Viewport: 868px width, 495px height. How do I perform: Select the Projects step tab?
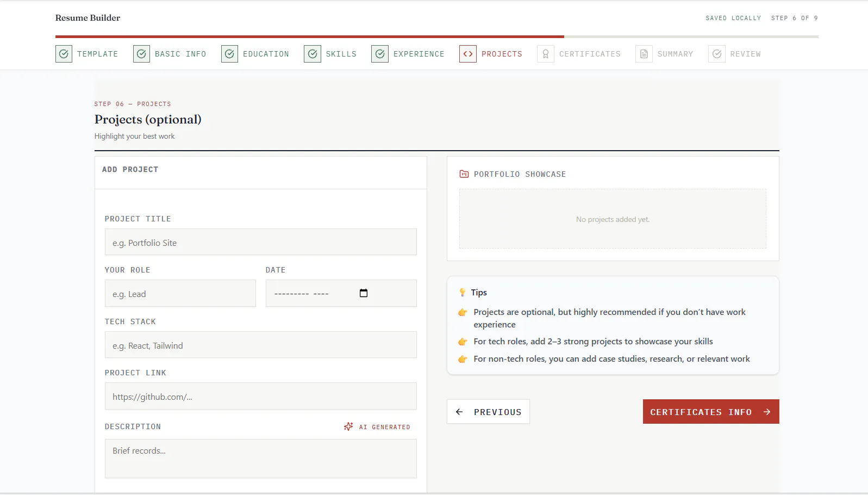click(x=491, y=54)
